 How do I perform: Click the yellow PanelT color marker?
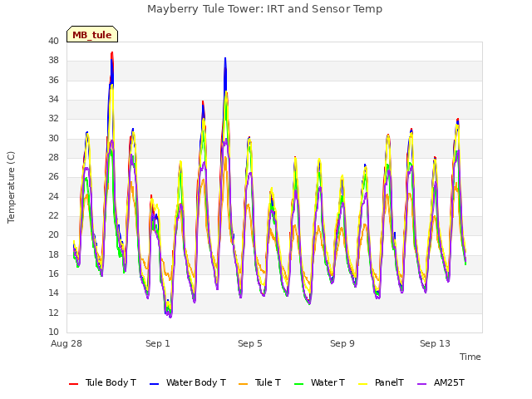pyautogui.click(x=362, y=384)
